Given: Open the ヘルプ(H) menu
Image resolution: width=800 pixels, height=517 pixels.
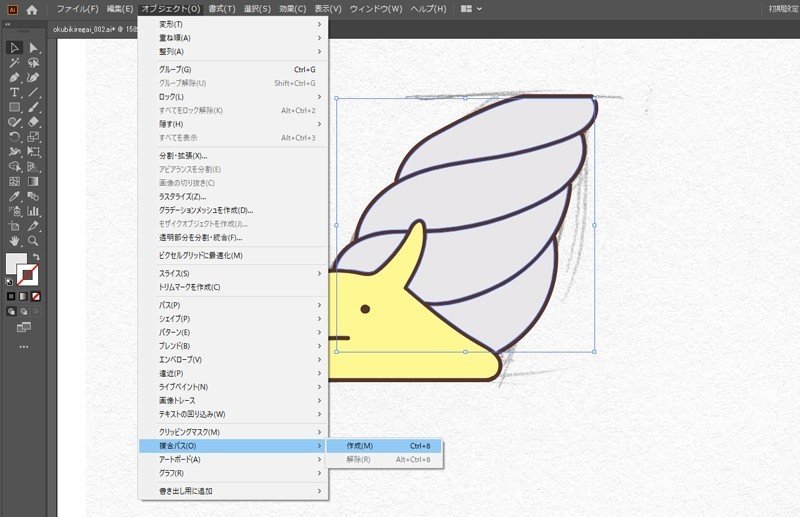Looking at the screenshot, I should (x=428, y=9).
